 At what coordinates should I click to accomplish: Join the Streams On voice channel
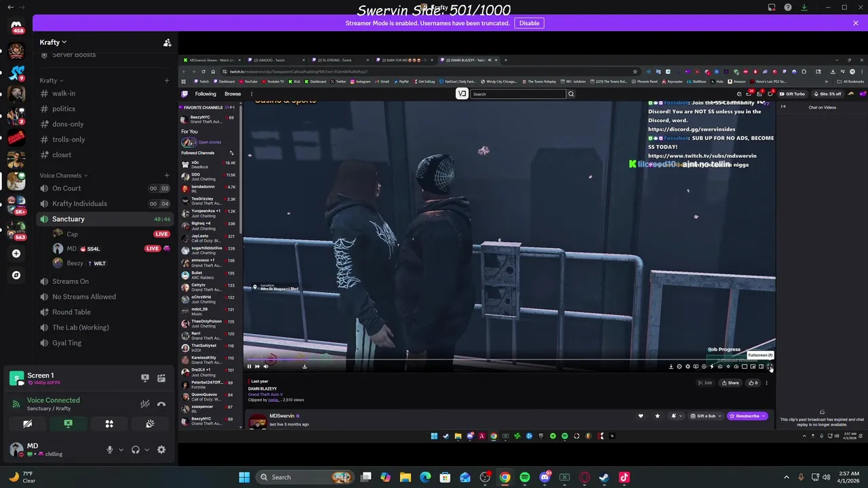(105, 281)
